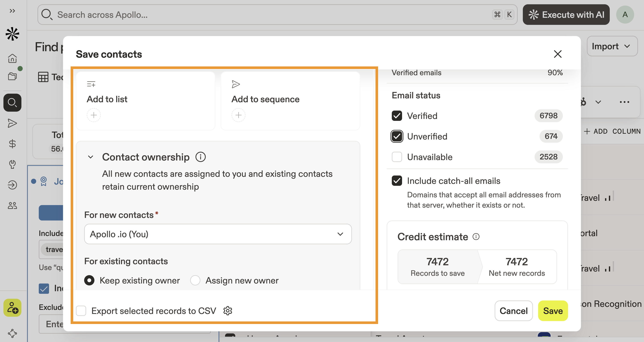Open the dollar-sign Deals icon in sidebar
Image resolution: width=644 pixels, height=342 pixels.
click(12, 144)
